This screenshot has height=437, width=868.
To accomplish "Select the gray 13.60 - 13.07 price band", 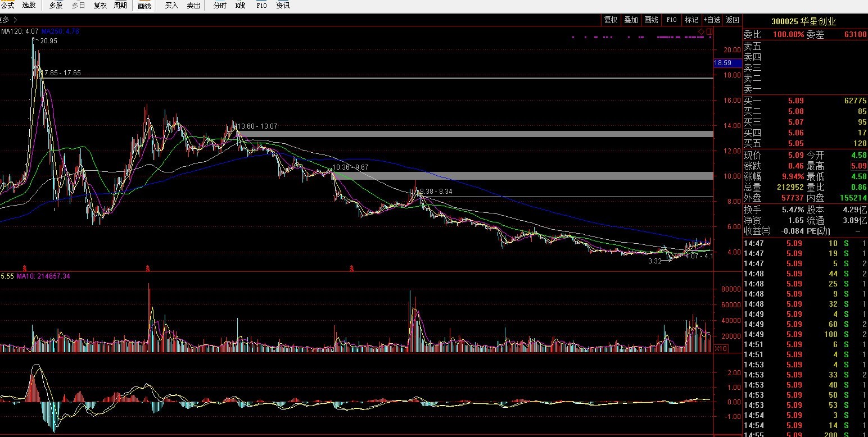I will 475,134.
